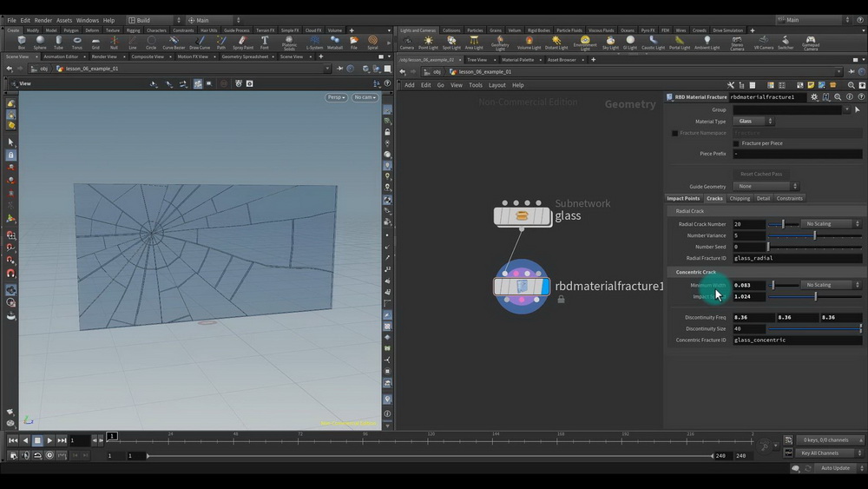Screen dimensions: 868x489
Task: Click the Radial Fracture ID field
Action: pyautogui.click(x=797, y=258)
